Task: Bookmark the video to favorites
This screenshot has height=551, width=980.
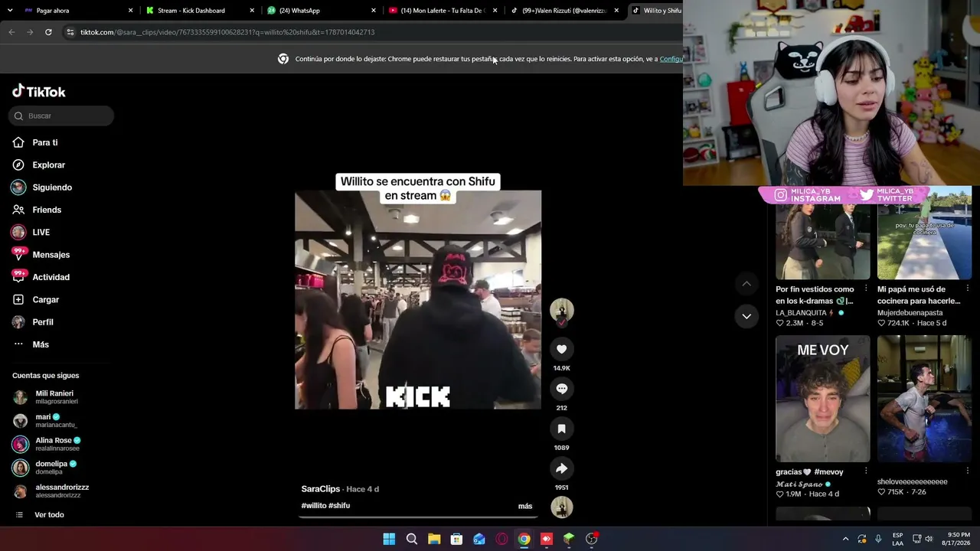Action: [x=561, y=429]
